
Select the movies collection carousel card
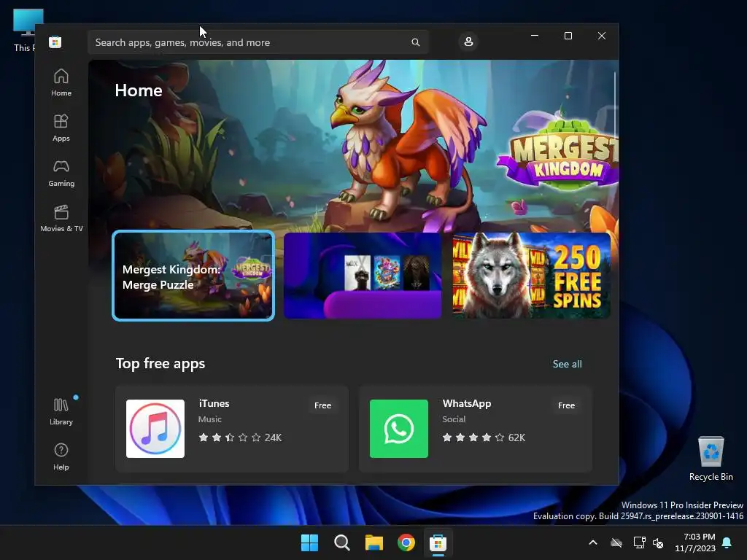click(x=363, y=276)
